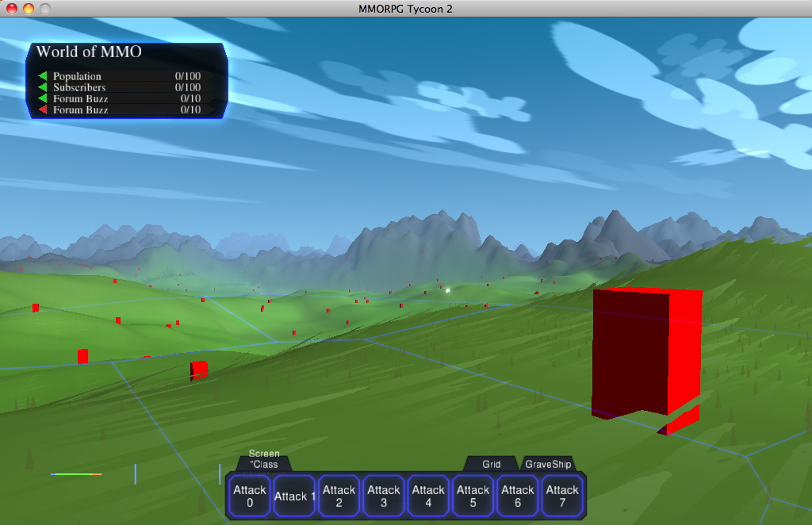Viewport: 812px width, 525px height.
Task: Select the Population 0/100 value
Action: [x=187, y=76]
